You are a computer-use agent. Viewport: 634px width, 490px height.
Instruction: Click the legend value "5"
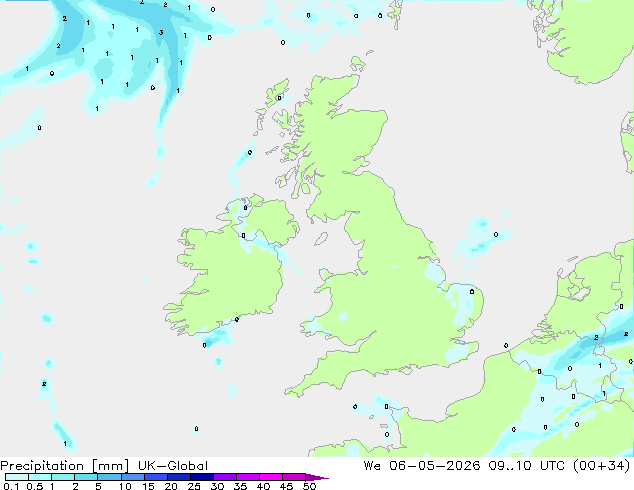[98, 486]
